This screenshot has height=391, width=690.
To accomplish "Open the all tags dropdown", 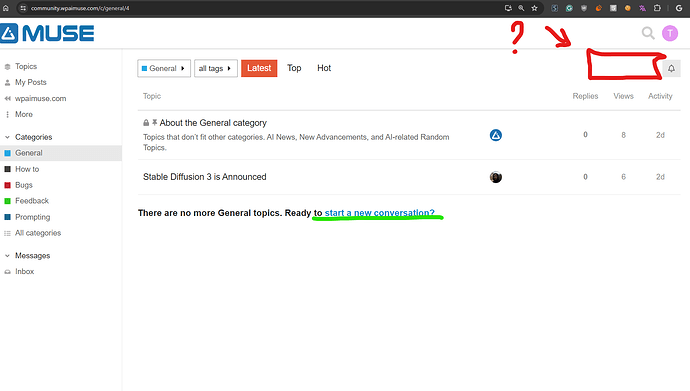I will (x=216, y=69).
